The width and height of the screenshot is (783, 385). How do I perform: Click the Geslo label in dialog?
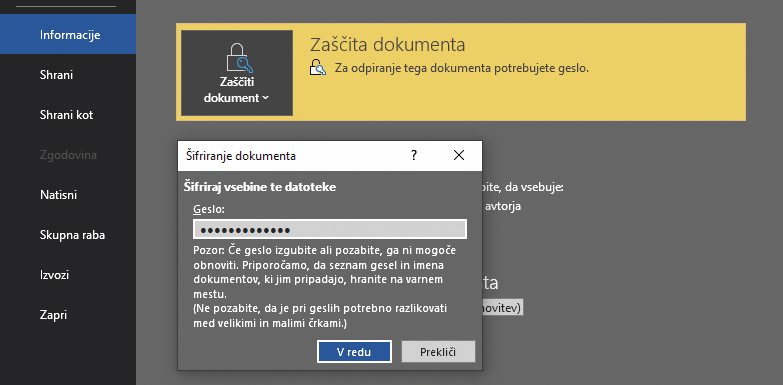(209, 210)
